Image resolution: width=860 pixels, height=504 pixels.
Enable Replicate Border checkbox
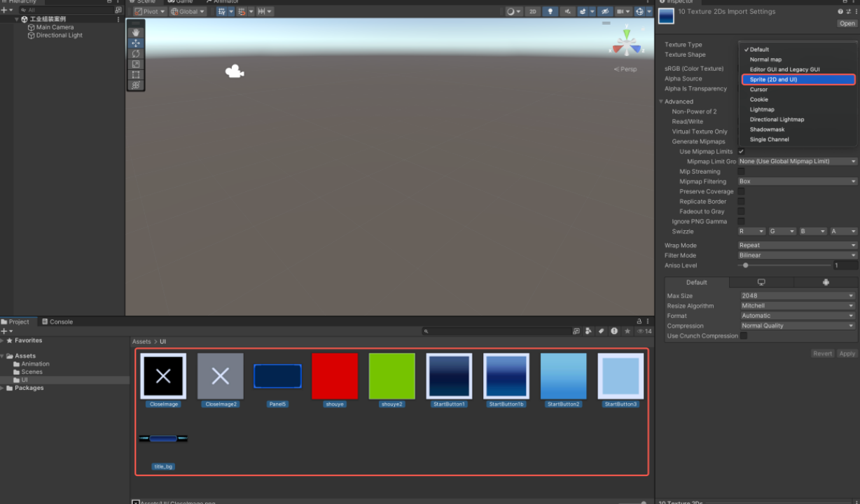click(741, 202)
